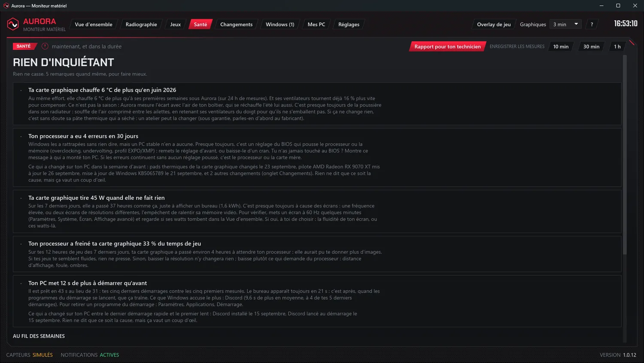This screenshot has height=363, width=644.
Task: Show the Windows (1) tab
Action: coord(280,24)
